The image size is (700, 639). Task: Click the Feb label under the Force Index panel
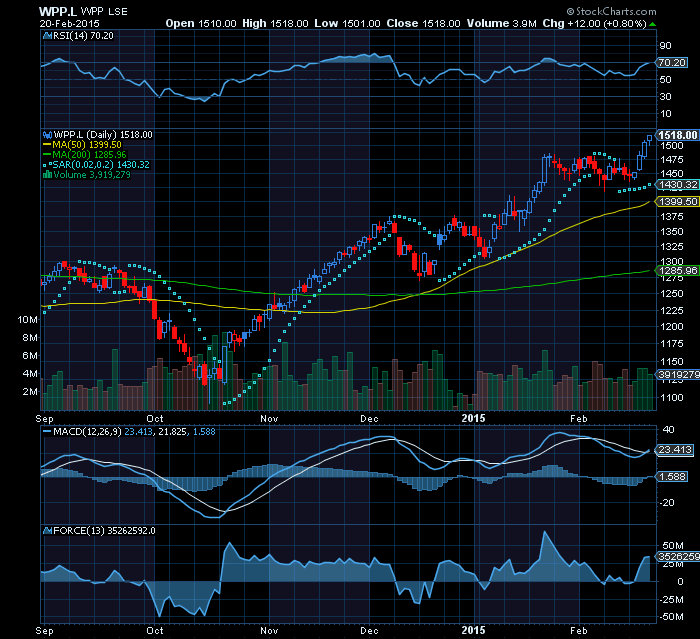click(579, 631)
